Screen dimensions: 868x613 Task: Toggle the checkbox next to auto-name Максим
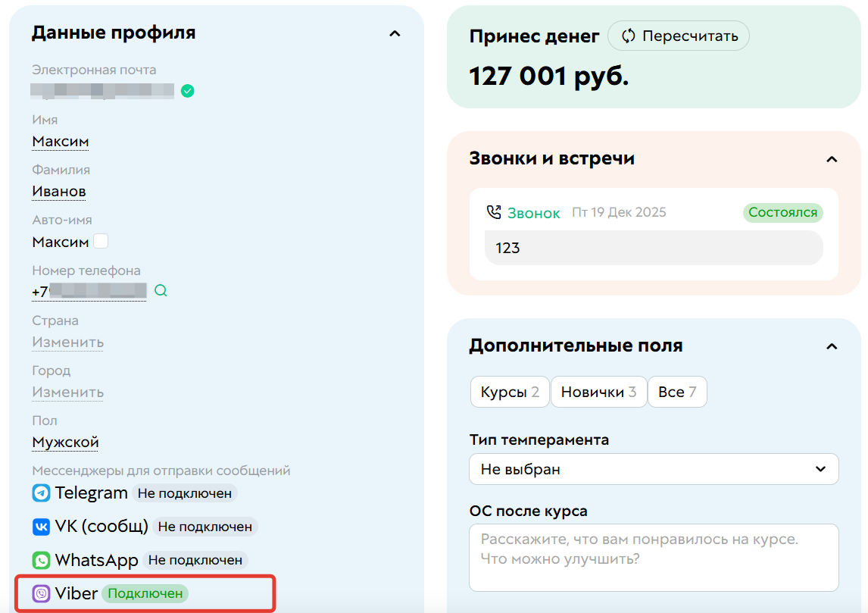(x=100, y=239)
